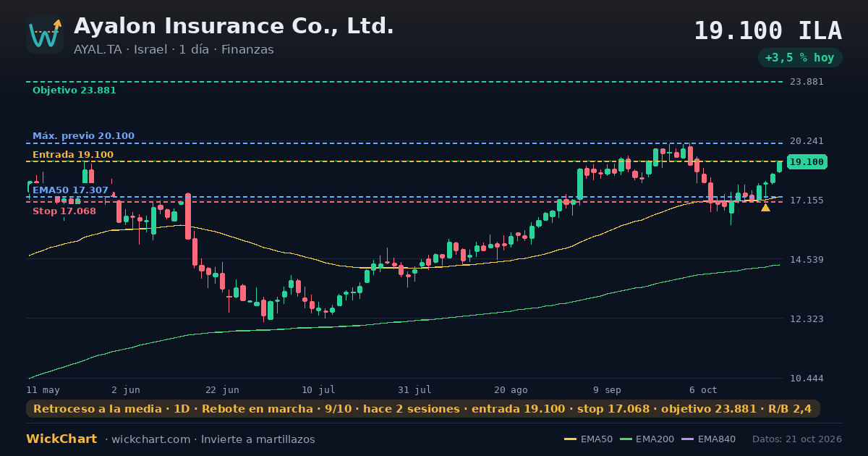Image resolution: width=868 pixels, height=456 pixels.
Task: Click the Entrada 19.100 label
Action: tap(72, 155)
